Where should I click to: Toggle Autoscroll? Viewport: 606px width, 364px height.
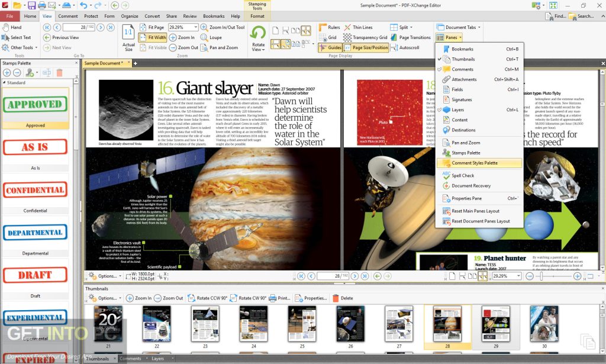pyautogui.click(x=405, y=47)
